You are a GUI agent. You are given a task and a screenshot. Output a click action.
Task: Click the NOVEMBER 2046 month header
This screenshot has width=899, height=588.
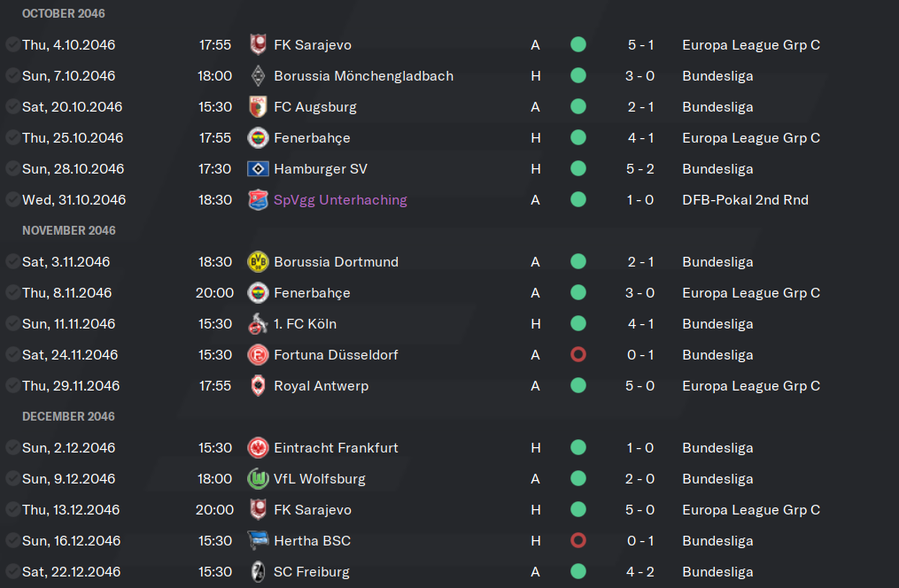(x=69, y=230)
